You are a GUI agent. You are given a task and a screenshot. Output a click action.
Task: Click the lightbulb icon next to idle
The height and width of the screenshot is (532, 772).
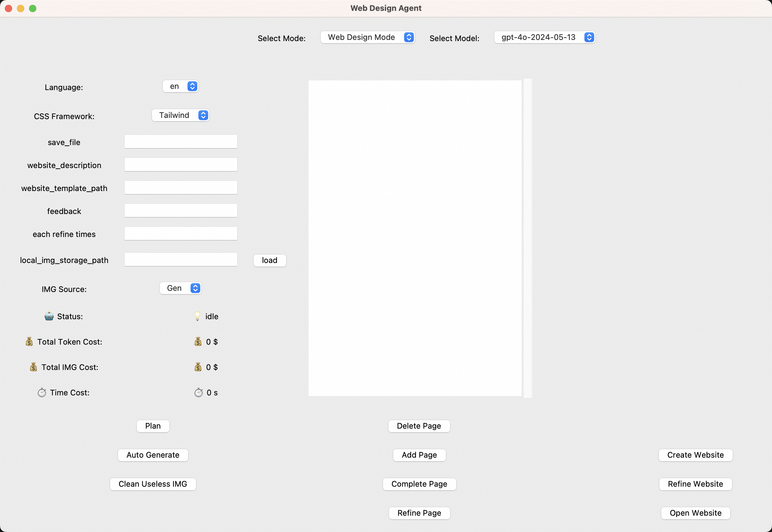coord(198,316)
